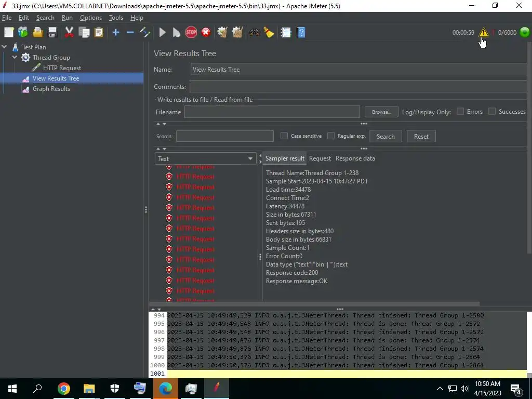Clear all results double broom icon

point(237,33)
